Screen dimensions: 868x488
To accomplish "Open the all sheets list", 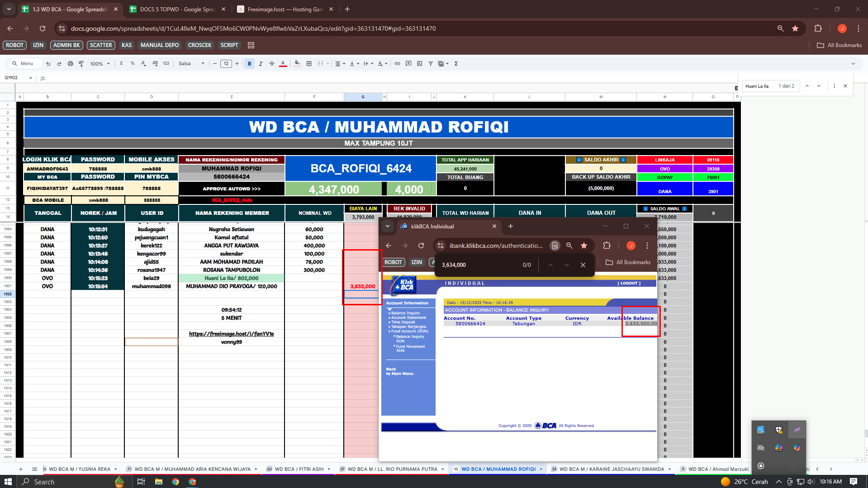I will [x=34, y=469].
